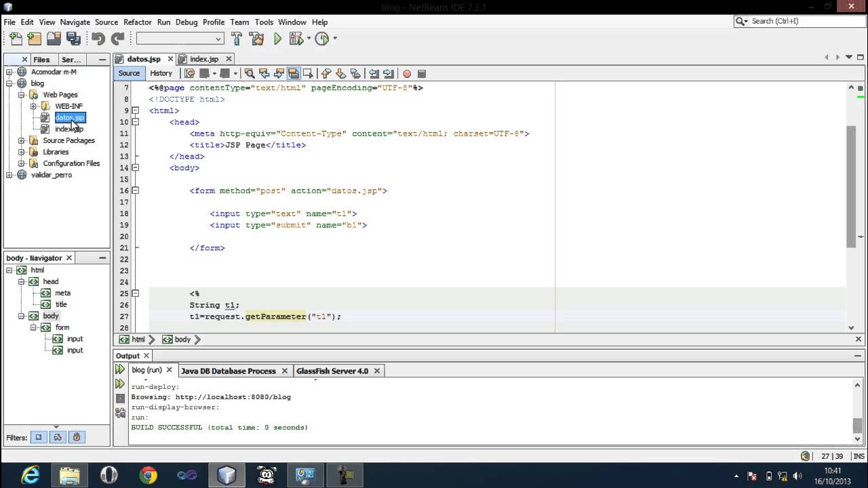
Task: Expand the Source Packages node
Action: tap(22, 140)
